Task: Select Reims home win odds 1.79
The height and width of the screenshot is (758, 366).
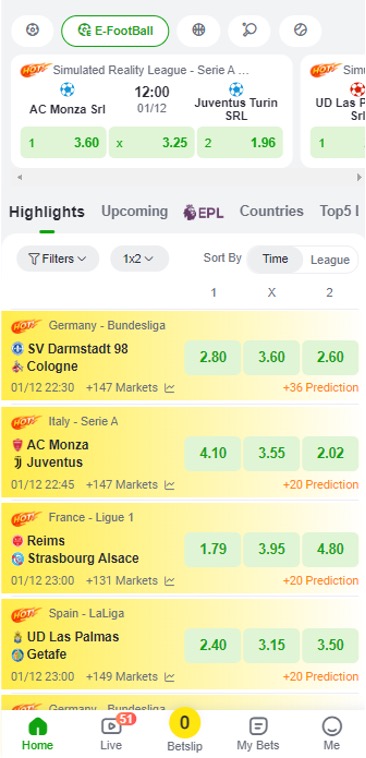Action: pos(213,549)
